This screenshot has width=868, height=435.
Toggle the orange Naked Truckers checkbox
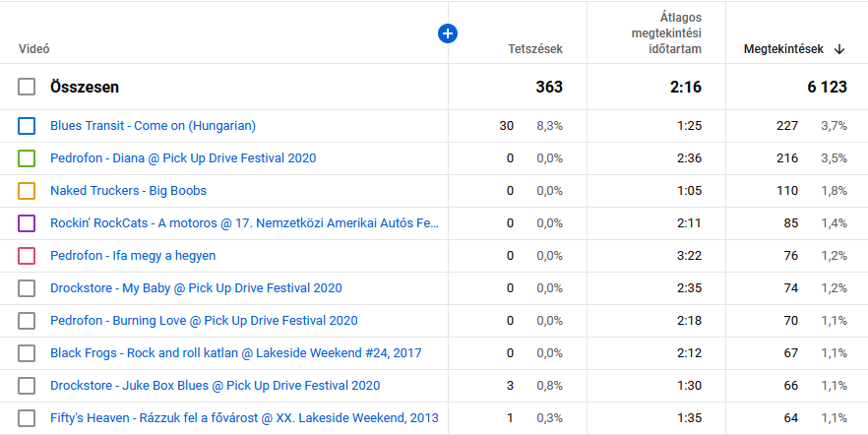click(27, 191)
